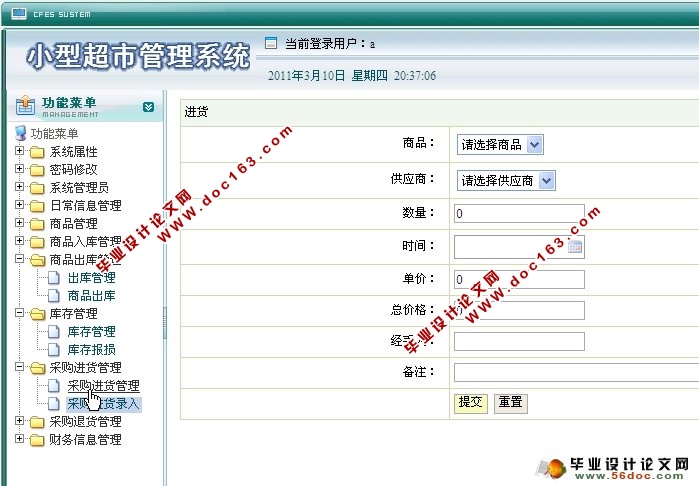Screen dimensions: 699x486
Task: Click the 功能菜单 header package icon
Action: click(x=25, y=106)
